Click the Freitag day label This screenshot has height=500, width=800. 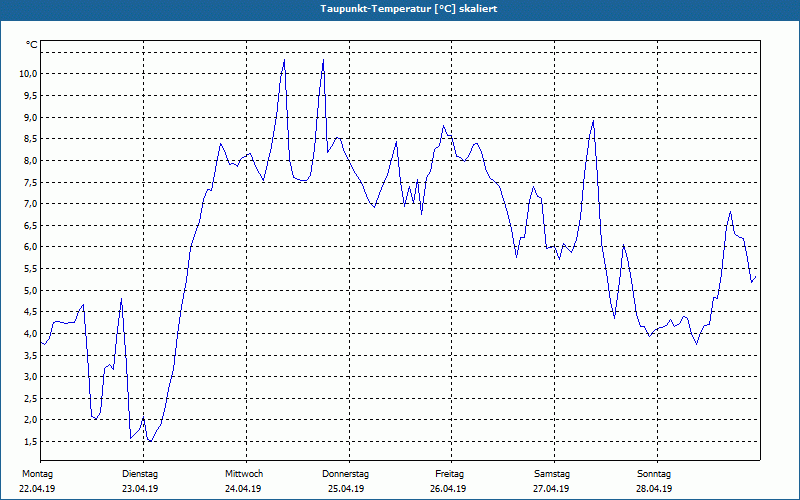click(449, 474)
